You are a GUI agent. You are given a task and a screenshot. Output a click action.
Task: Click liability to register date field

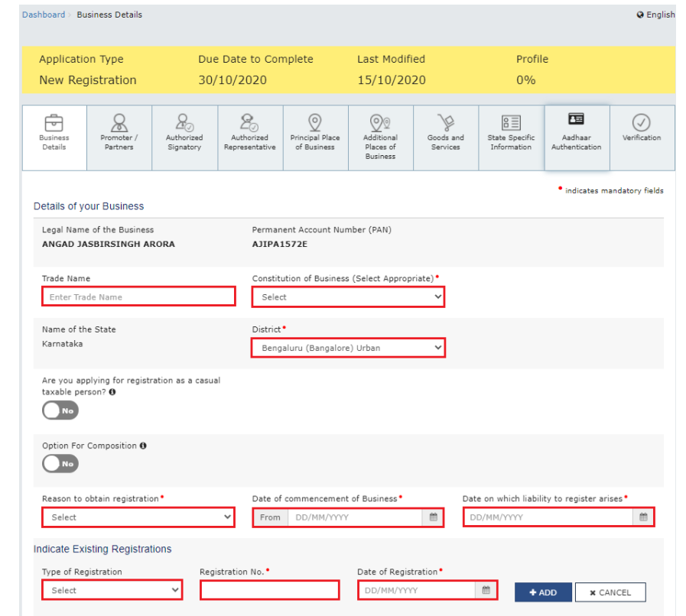click(548, 517)
